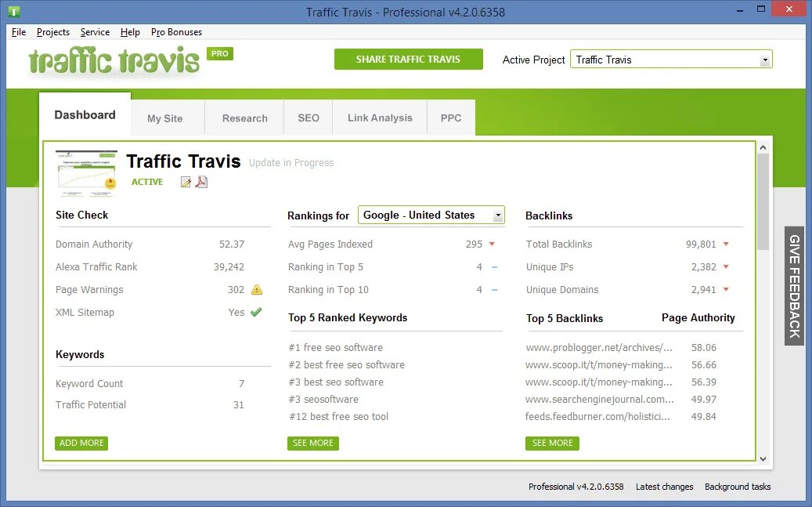The width and height of the screenshot is (812, 507).
Task: Click the www.searchenginejournal.com backlink
Action: [599, 400]
